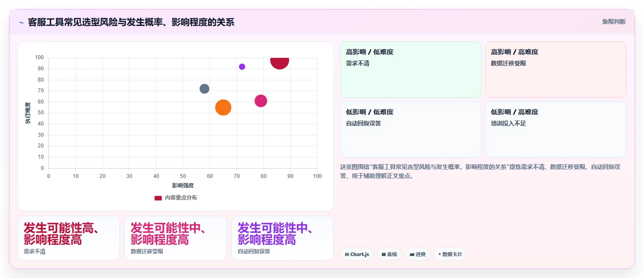644x278 pixels.
Task: Click the 执行难度 y-axis title
Action: click(x=28, y=113)
